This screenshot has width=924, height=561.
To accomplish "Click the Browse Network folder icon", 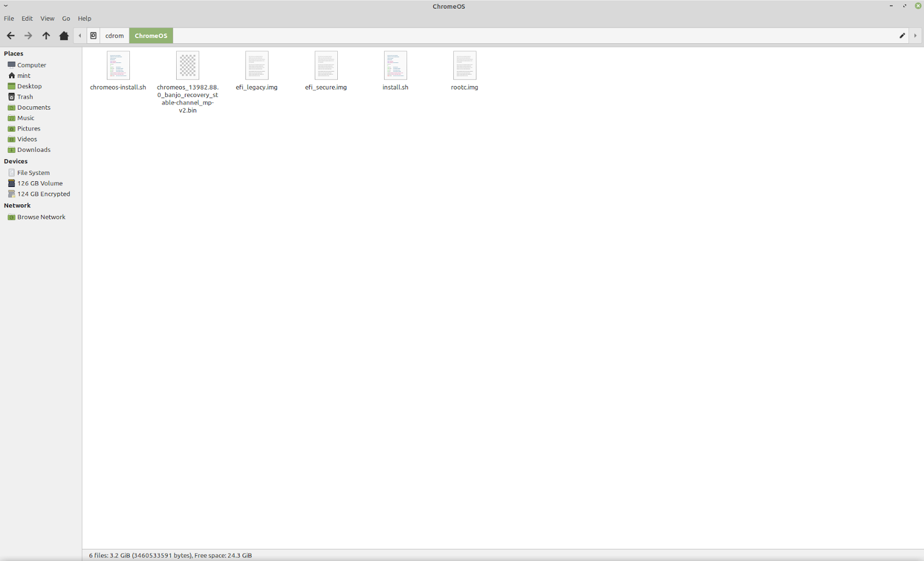I will click(12, 217).
